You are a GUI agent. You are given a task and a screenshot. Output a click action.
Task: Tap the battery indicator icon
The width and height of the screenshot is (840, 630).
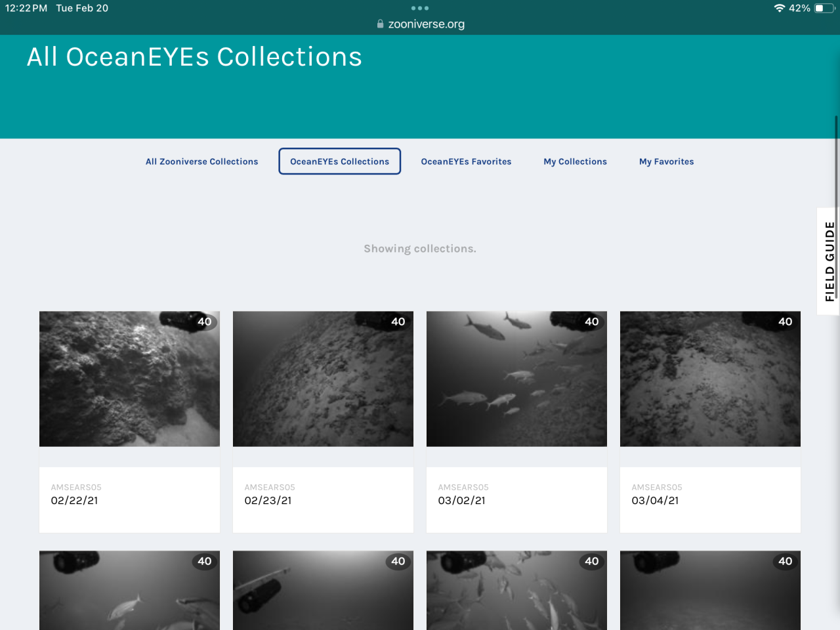(x=824, y=8)
